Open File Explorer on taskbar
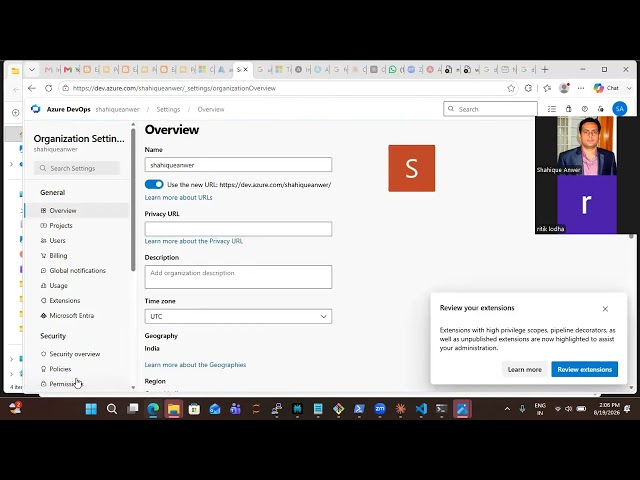The image size is (640, 480). click(x=173, y=409)
